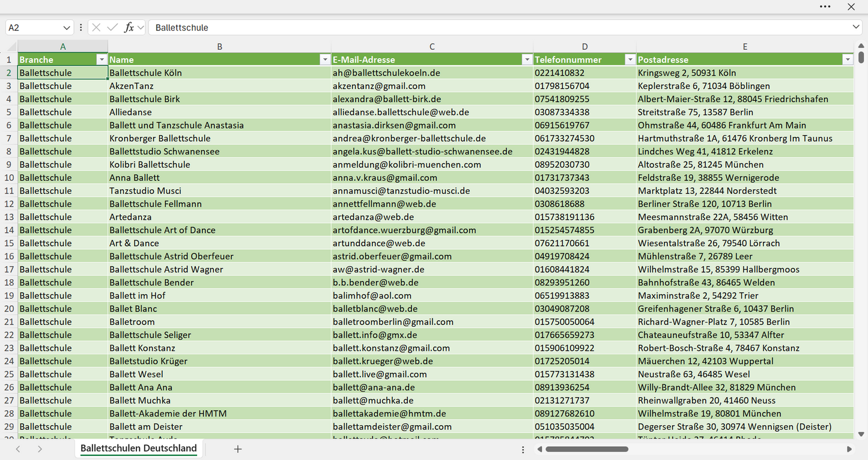Go to previous sheet with left arrow
The height and width of the screenshot is (460, 868).
(x=18, y=449)
